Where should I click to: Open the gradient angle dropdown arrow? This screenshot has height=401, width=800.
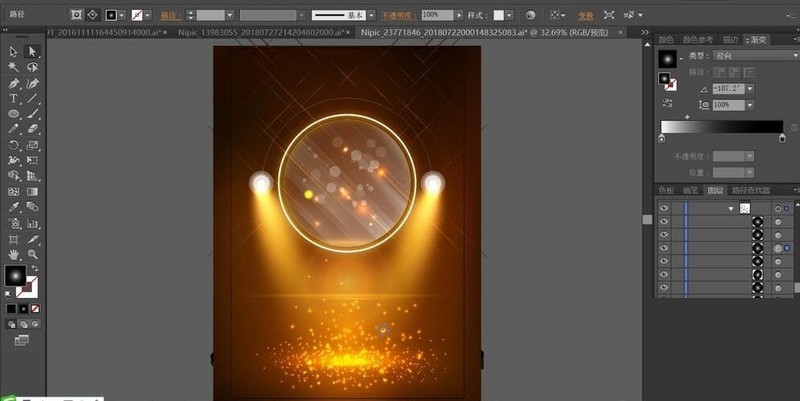(750, 89)
